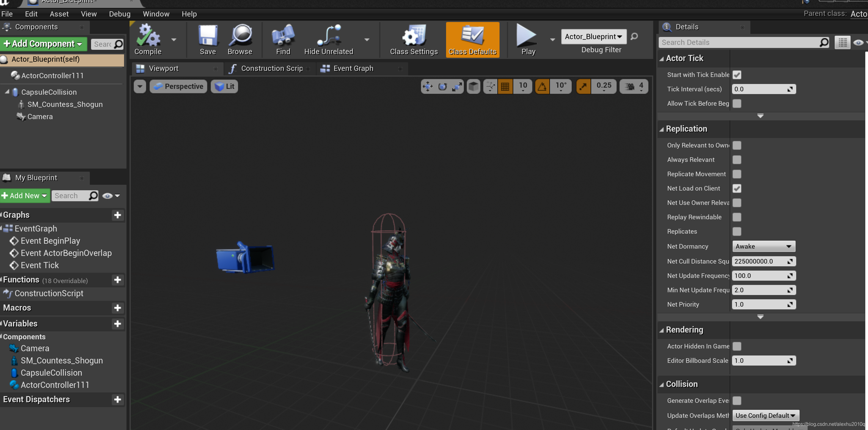Collapse the Actor Tick section
Image resolution: width=868 pixels, height=430 pixels.
pyautogui.click(x=662, y=59)
